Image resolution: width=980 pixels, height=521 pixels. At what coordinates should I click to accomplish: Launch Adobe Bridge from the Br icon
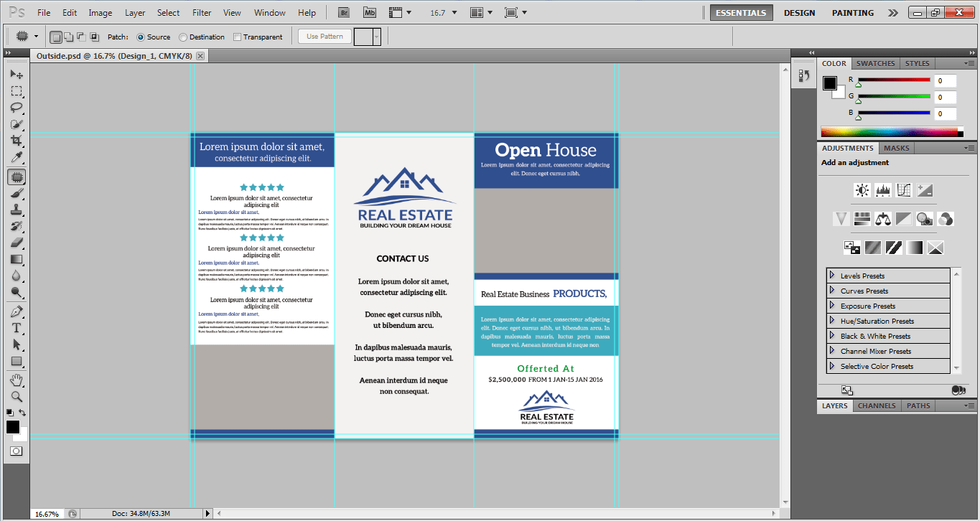[345, 13]
